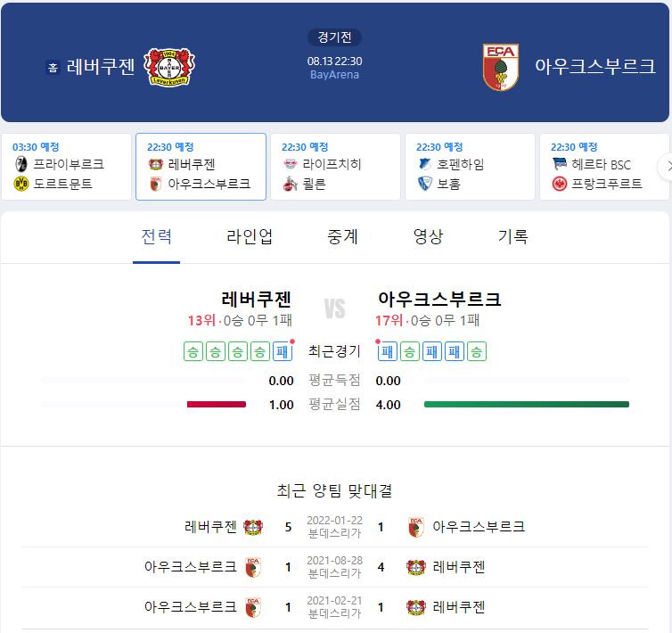
Task: Click the Köln goat logo in carousel
Action: [x=290, y=184]
